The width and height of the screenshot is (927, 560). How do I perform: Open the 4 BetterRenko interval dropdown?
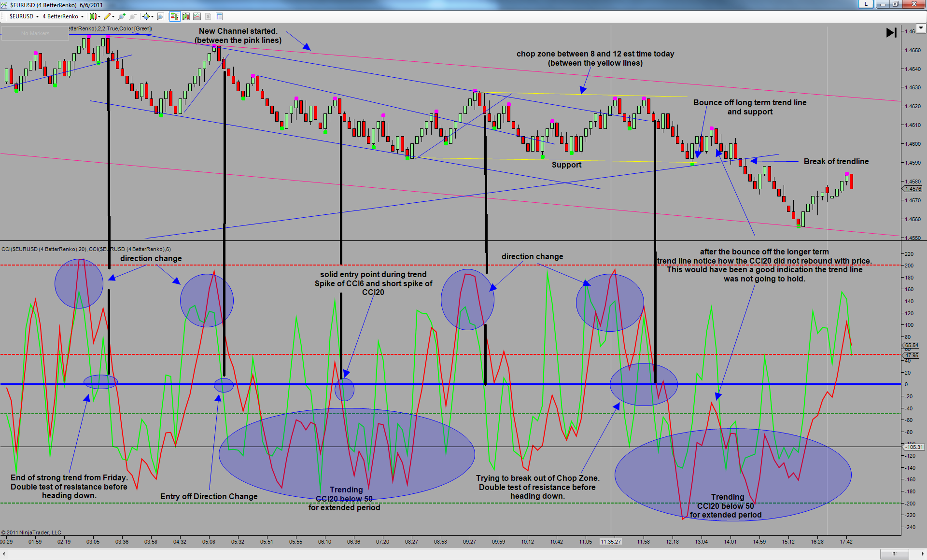point(63,16)
